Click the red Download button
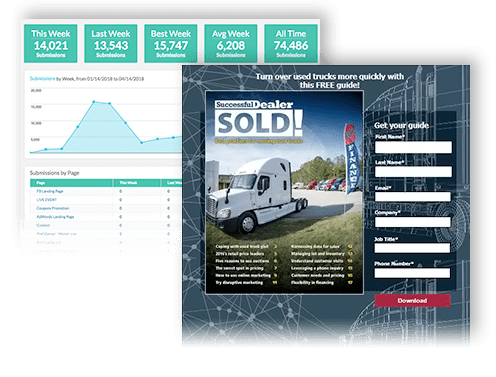This screenshot has width=496, height=377. [412, 300]
